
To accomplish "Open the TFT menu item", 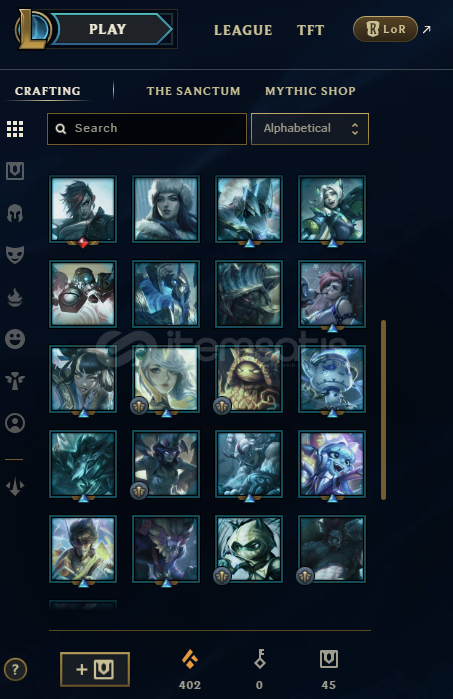I will pyautogui.click(x=310, y=30).
